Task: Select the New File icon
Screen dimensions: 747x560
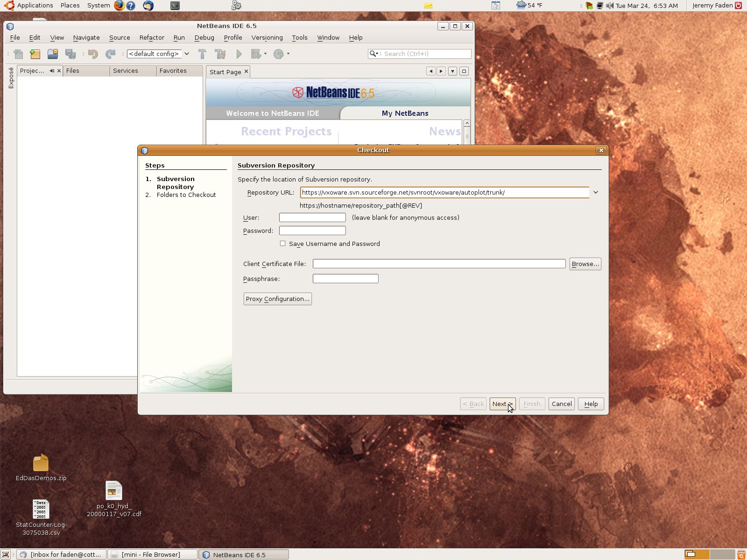Action: (x=18, y=54)
